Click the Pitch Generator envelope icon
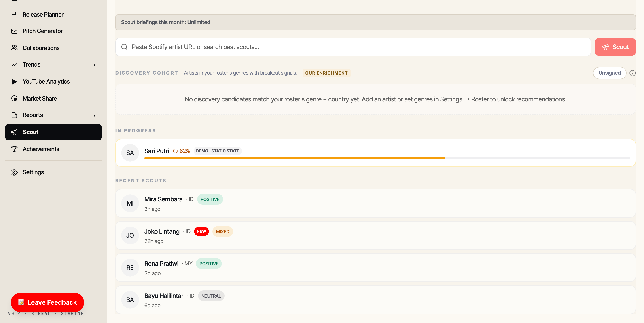The height and width of the screenshot is (323, 644). point(14,31)
